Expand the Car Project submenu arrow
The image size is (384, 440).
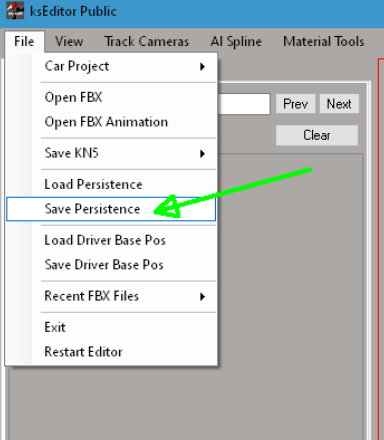tap(202, 67)
